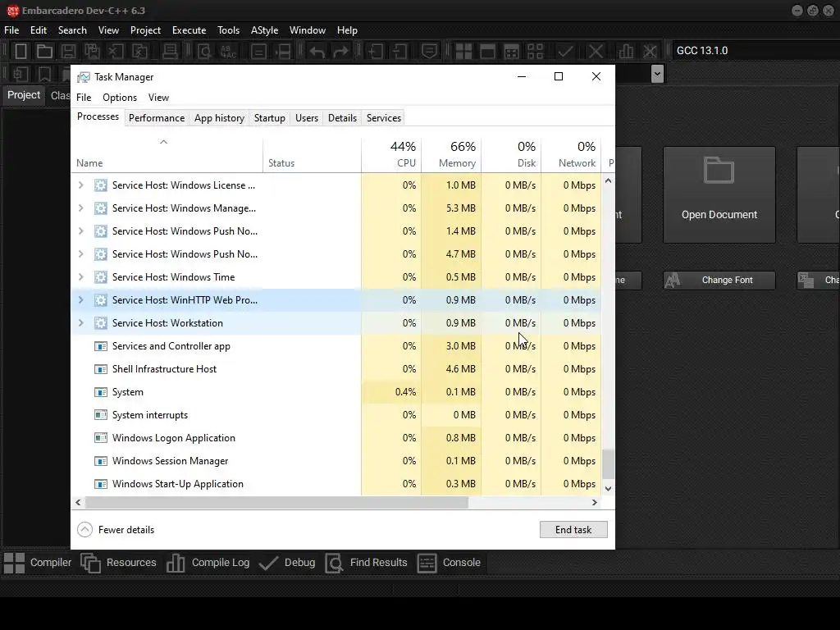The width and height of the screenshot is (840, 630).
Task: Select the Windows Start-Up Application row
Action: pyautogui.click(x=336, y=484)
